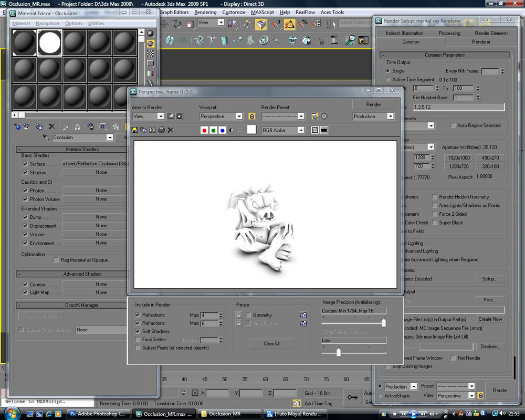Clear the rendered frame window image

click(x=170, y=130)
